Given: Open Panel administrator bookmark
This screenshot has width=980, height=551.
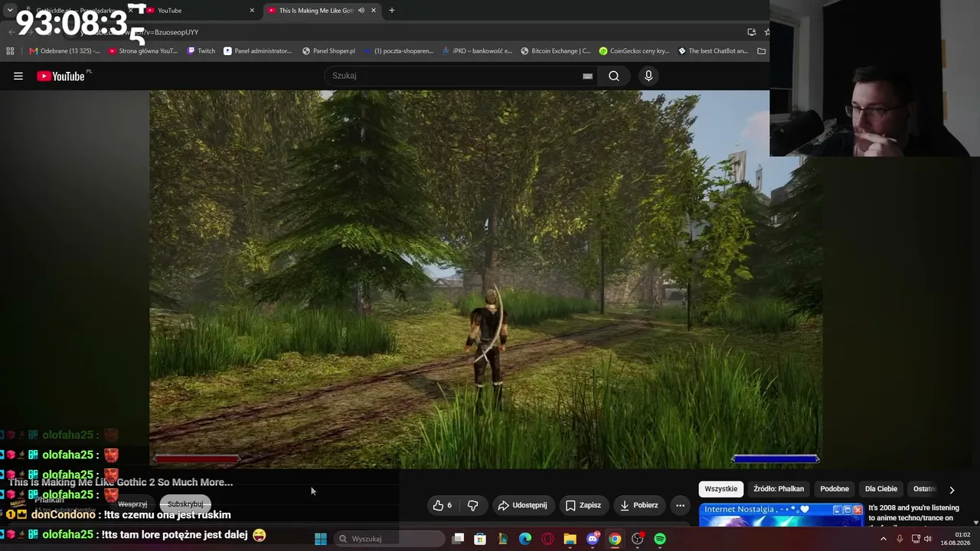Looking at the screenshot, I should click(x=257, y=51).
